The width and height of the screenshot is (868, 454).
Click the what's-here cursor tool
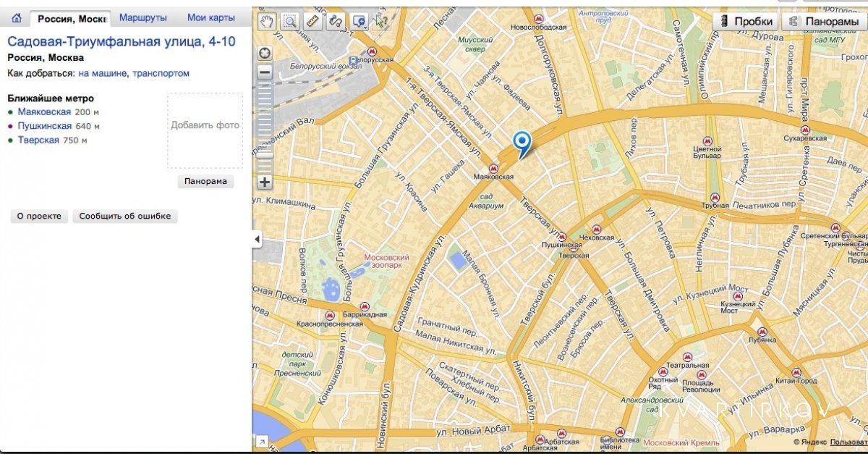click(381, 22)
